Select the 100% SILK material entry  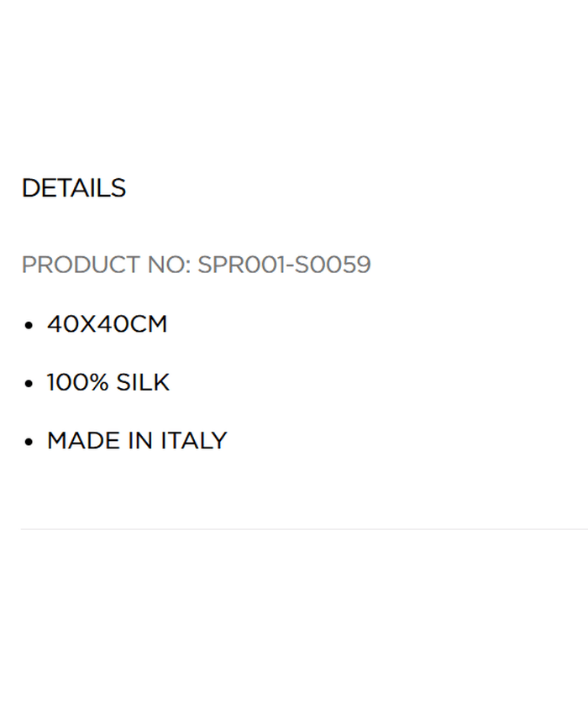click(108, 383)
